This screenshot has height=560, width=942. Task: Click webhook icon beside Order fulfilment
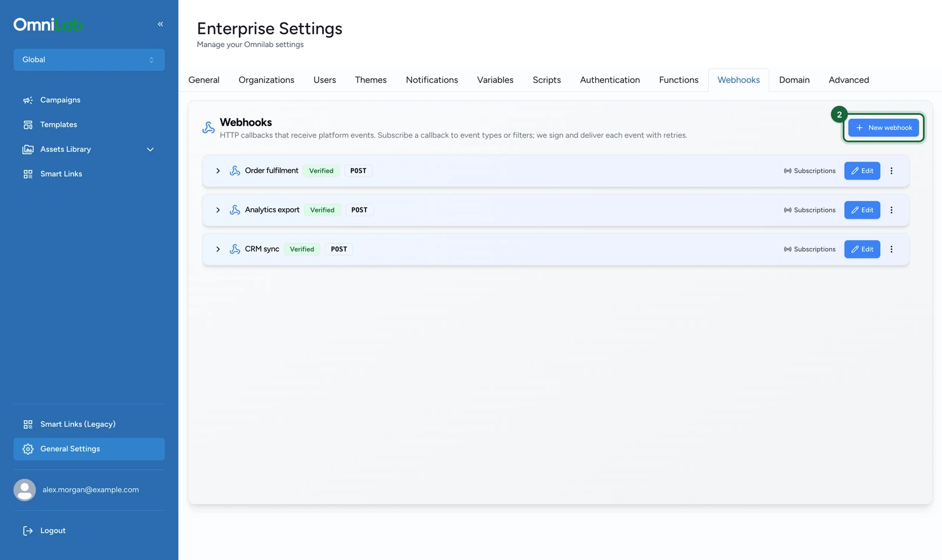pyautogui.click(x=235, y=171)
